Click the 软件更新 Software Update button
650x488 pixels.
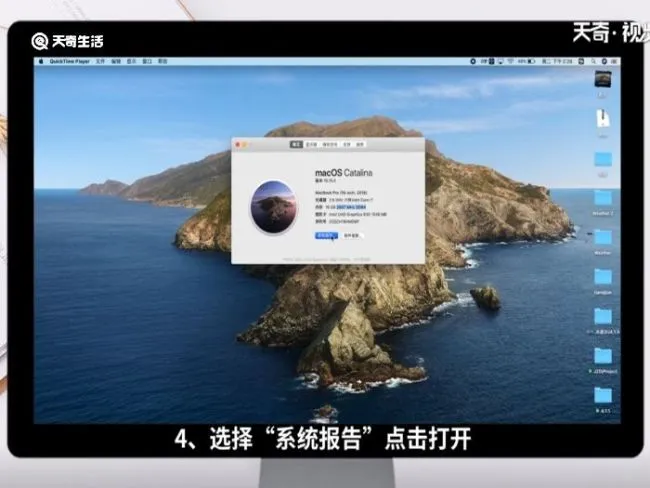point(352,236)
